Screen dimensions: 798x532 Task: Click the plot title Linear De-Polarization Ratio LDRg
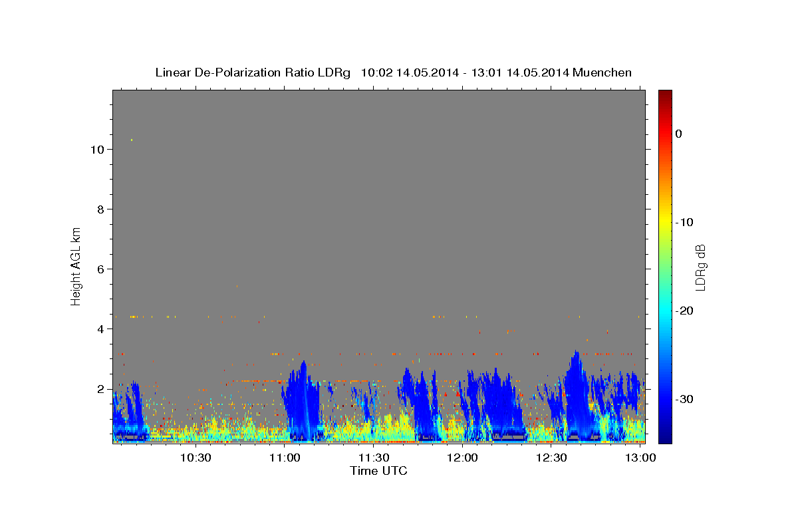point(253,72)
